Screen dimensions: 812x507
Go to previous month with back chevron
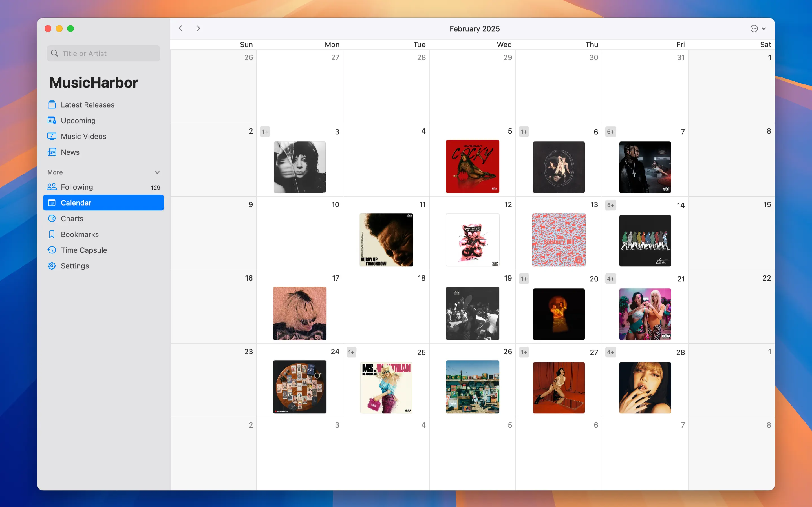pos(181,28)
